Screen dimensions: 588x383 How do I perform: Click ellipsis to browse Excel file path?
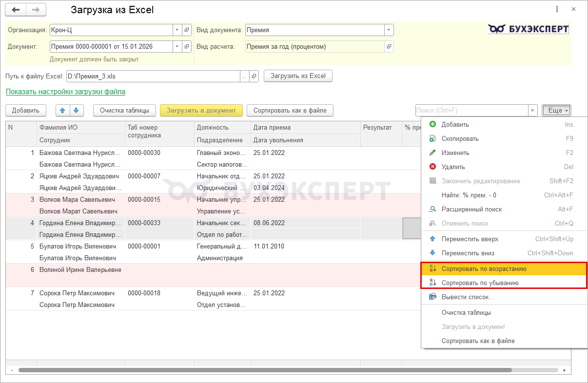[244, 77]
